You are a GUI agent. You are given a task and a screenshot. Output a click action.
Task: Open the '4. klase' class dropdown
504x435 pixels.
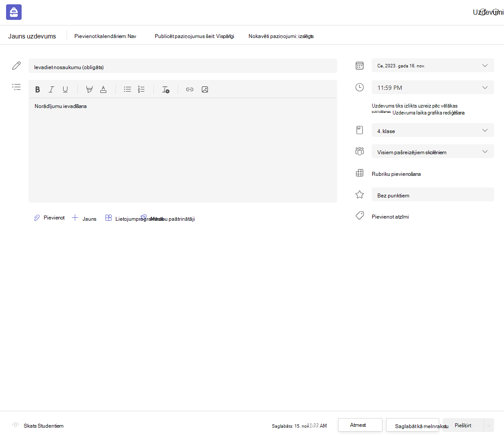(x=433, y=130)
